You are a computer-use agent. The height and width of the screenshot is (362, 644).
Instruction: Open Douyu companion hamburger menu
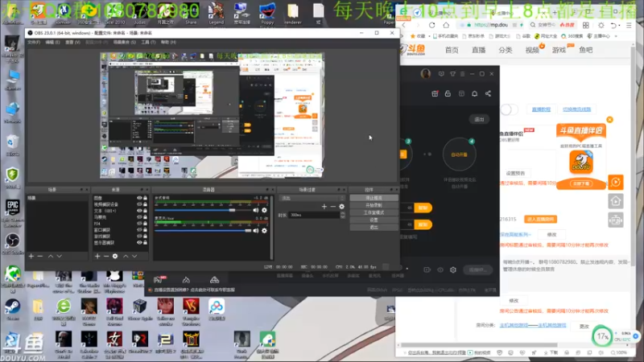tap(462, 74)
